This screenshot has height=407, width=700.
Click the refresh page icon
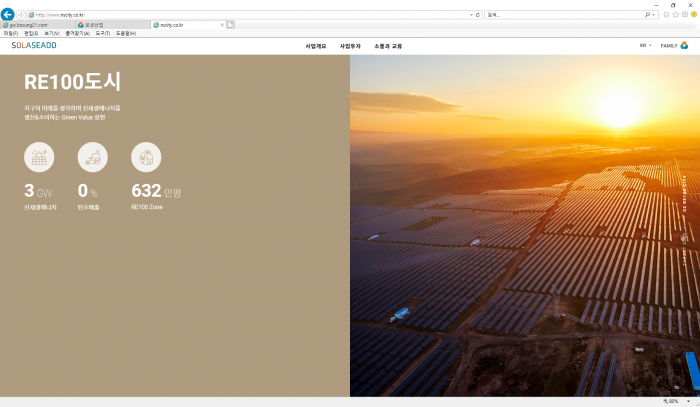(478, 15)
